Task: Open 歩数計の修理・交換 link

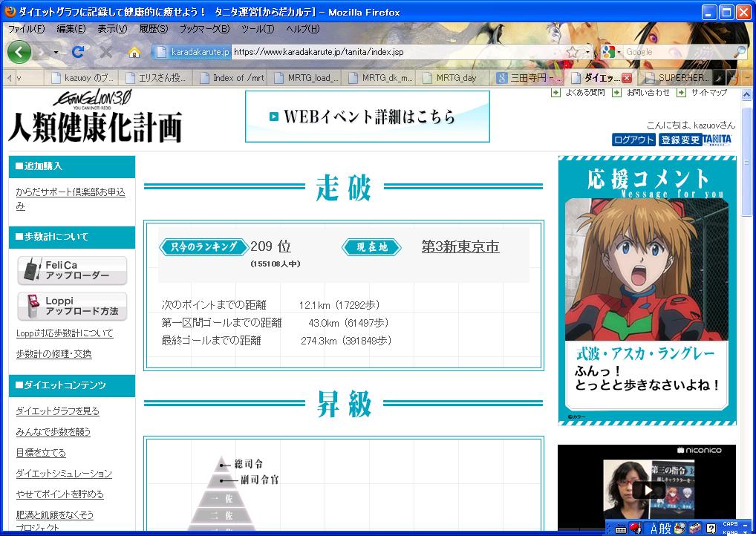Action: (53, 354)
